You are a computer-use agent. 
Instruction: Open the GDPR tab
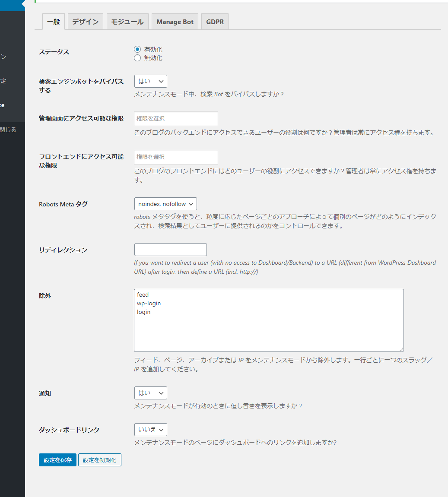(x=215, y=22)
